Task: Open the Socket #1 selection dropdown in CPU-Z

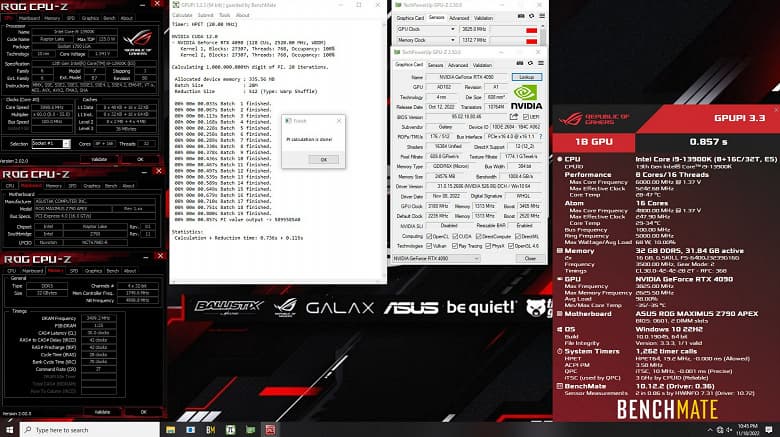Action: 51,143
